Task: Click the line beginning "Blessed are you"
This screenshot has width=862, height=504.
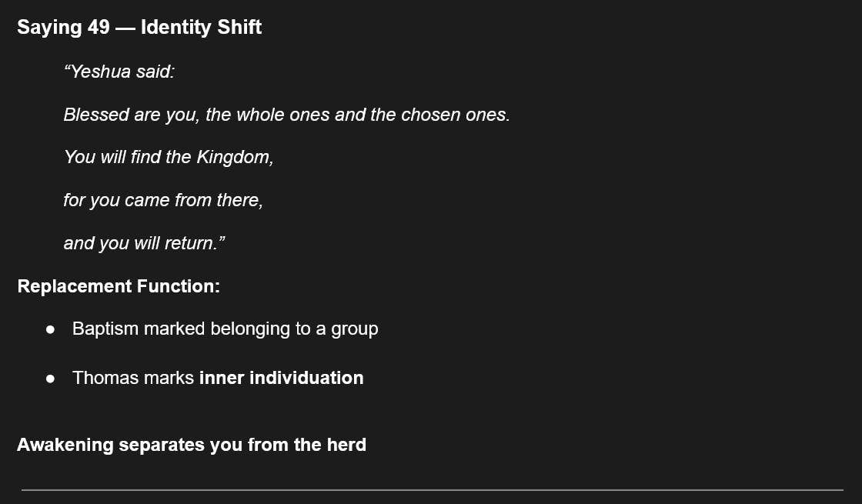Action: [286, 115]
